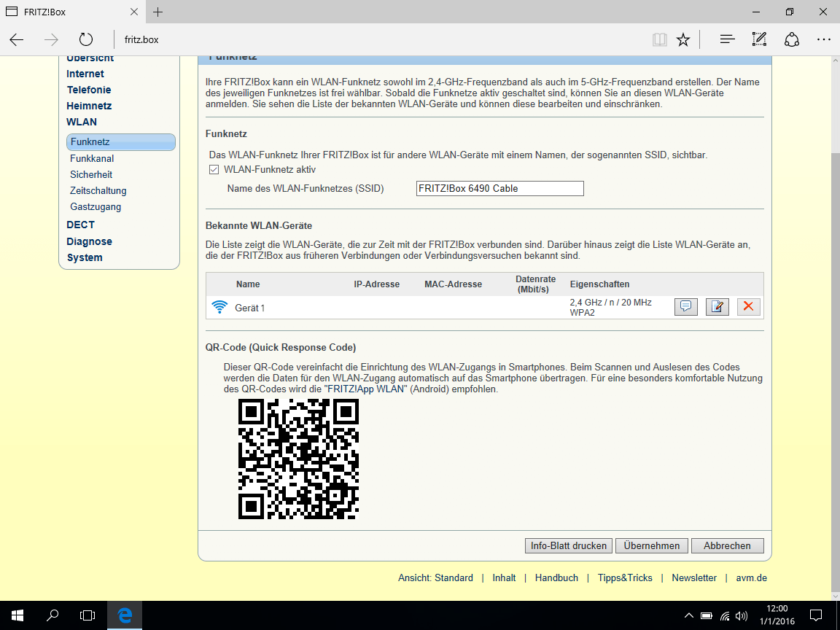Open comment details for Gerät 1
The width and height of the screenshot is (840, 630).
click(685, 306)
